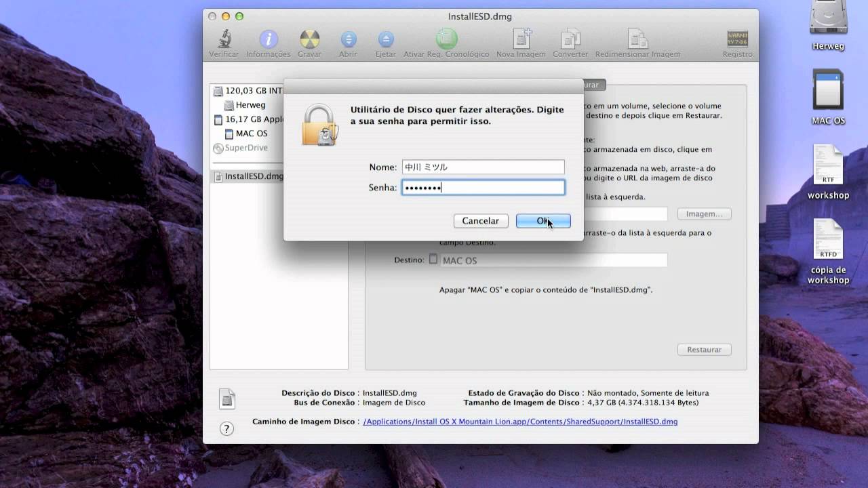This screenshot has width=868, height=488.
Task: Click the Senha password field
Action: [484, 188]
